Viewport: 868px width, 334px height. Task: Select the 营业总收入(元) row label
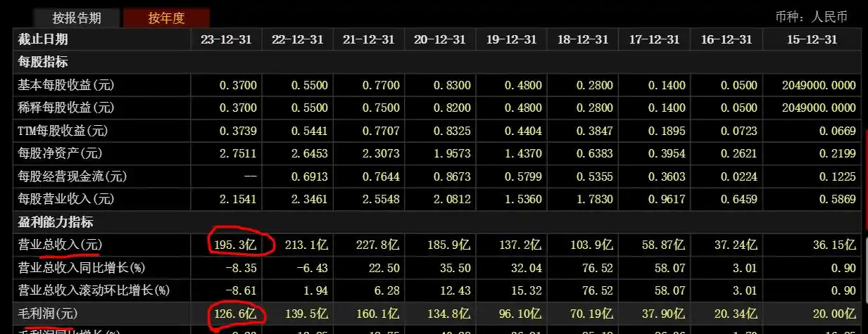coord(61,245)
